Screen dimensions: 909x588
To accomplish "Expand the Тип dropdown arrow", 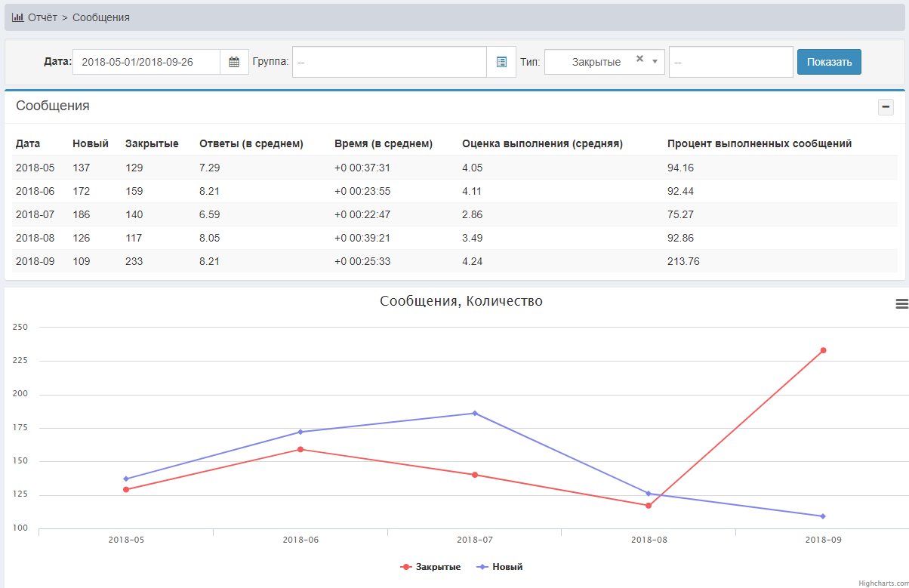I will click(655, 62).
